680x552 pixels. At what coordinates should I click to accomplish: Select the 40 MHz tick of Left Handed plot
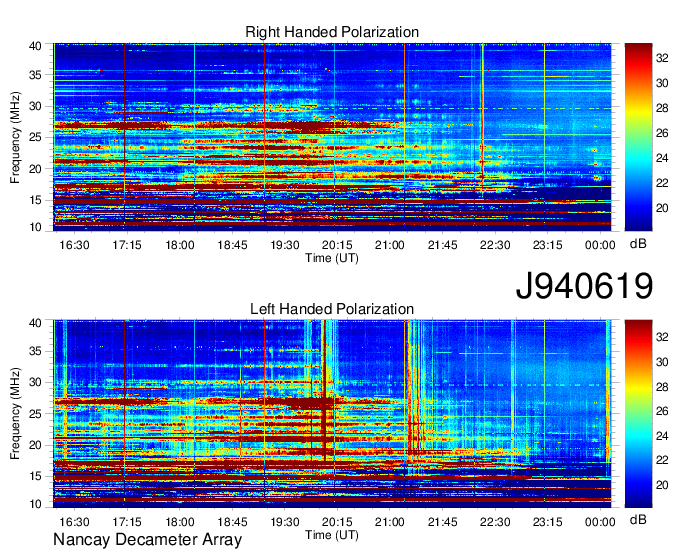coord(35,323)
